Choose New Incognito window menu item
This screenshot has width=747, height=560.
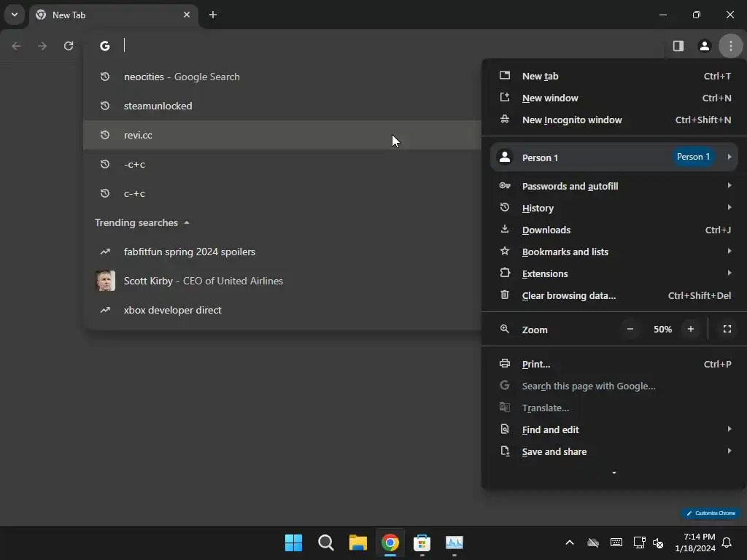[x=614, y=120]
